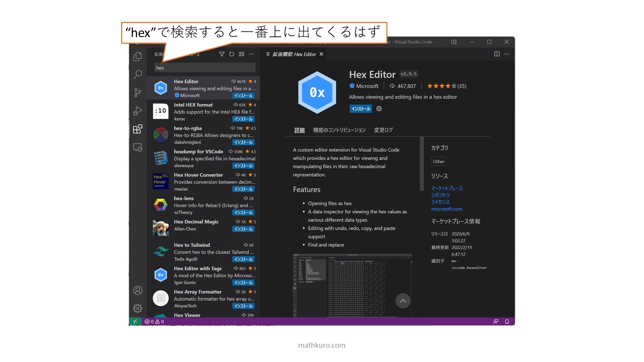Open Remote Explorer view

tap(138, 147)
